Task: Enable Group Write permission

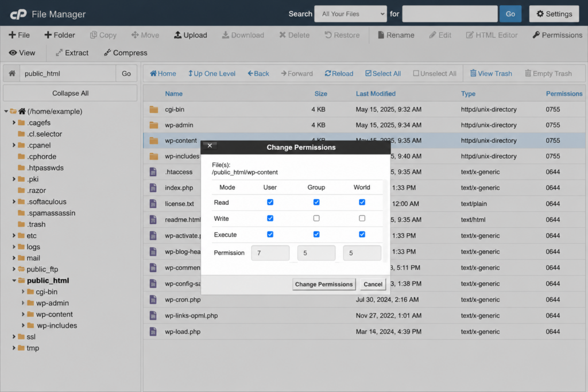Action: (x=316, y=218)
